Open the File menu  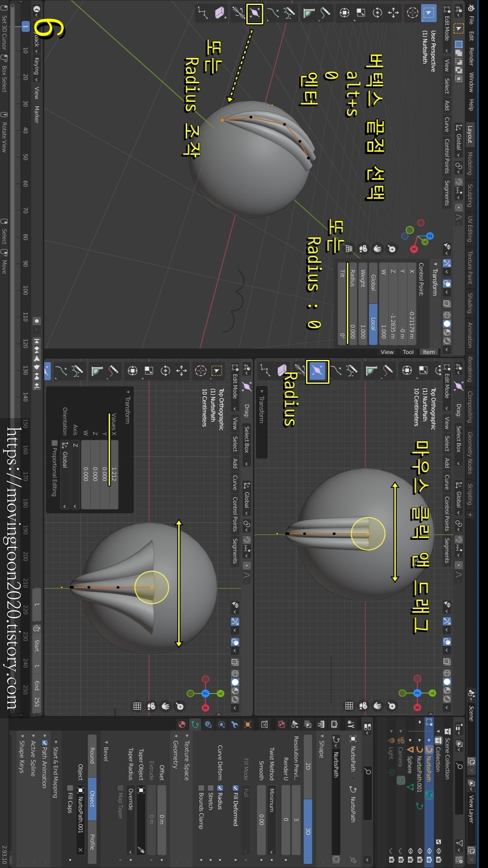471,20
